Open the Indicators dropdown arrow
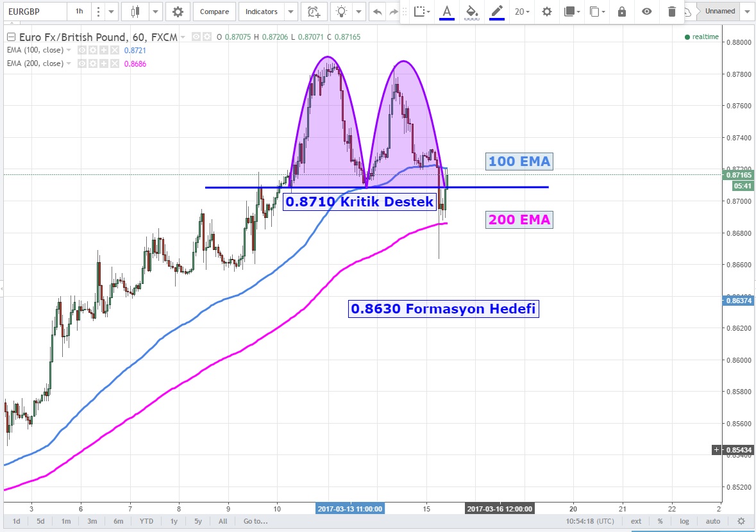The height and width of the screenshot is (532, 756). 291,12
